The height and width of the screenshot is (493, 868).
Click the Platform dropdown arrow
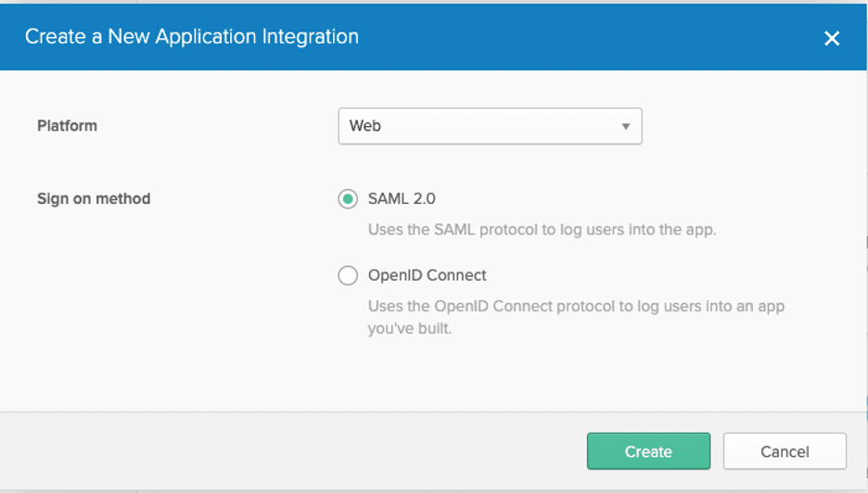(x=626, y=126)
